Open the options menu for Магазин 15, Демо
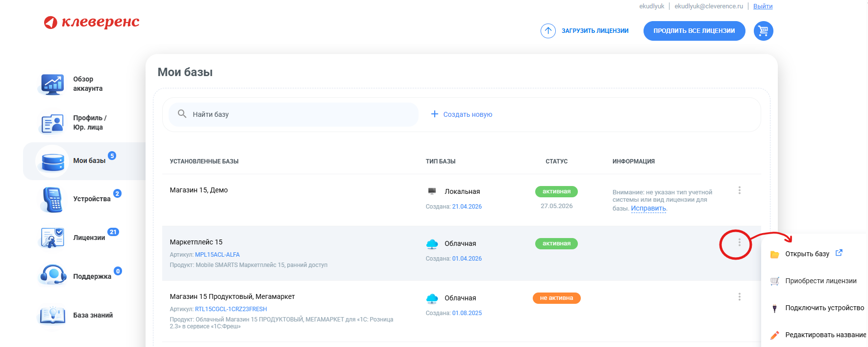The width and height of the screenshot is (868, 347). coord(739,190)
